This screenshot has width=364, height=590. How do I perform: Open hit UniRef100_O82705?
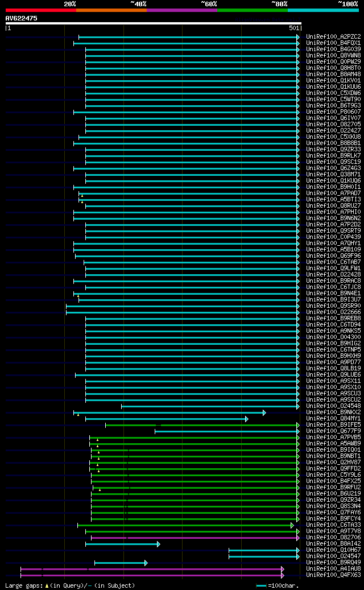[x=333, y=125]
